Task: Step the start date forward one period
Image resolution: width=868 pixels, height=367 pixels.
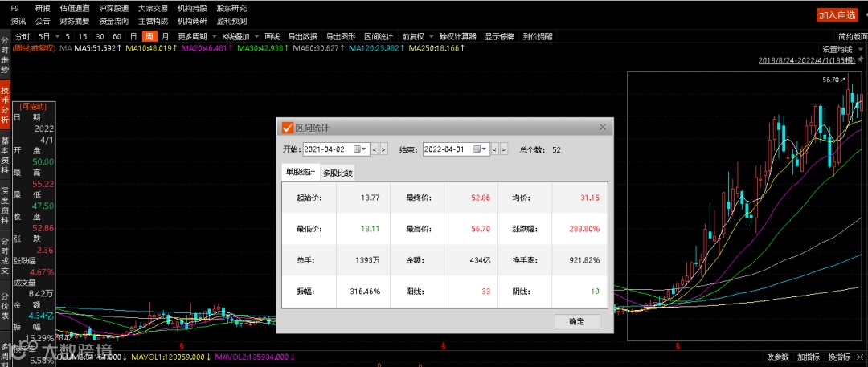Action: point(384,149)
